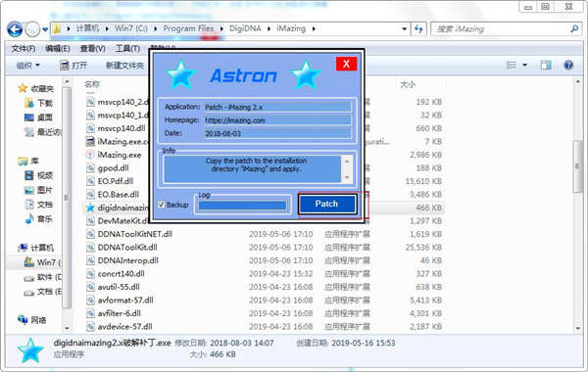Click the digidnaimazing star file icon

90,208
